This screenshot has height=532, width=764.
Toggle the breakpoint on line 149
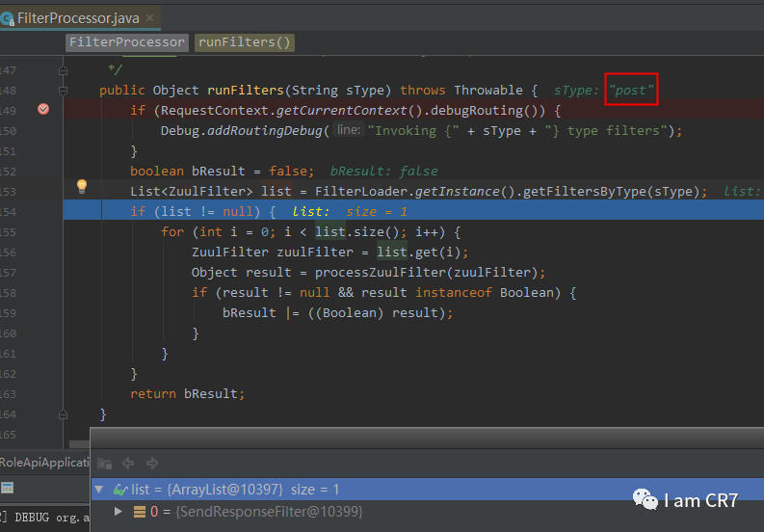click(43, 109)
